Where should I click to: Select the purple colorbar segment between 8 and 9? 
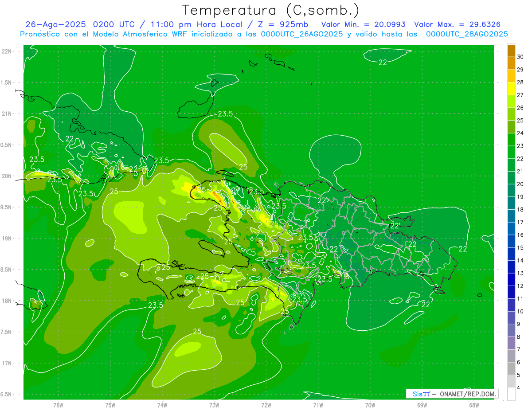(x=511, y=331)
